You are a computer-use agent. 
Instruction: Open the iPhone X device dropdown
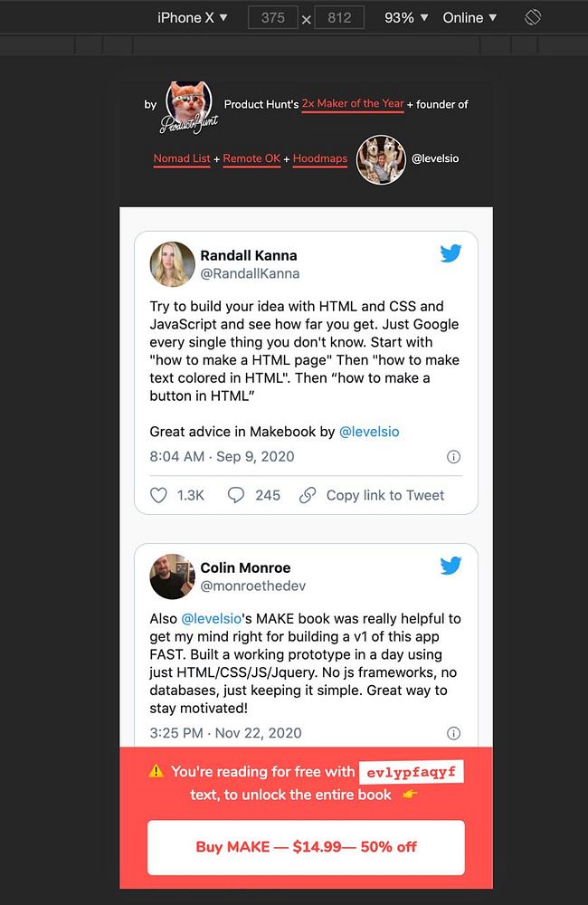click(192, 18)
